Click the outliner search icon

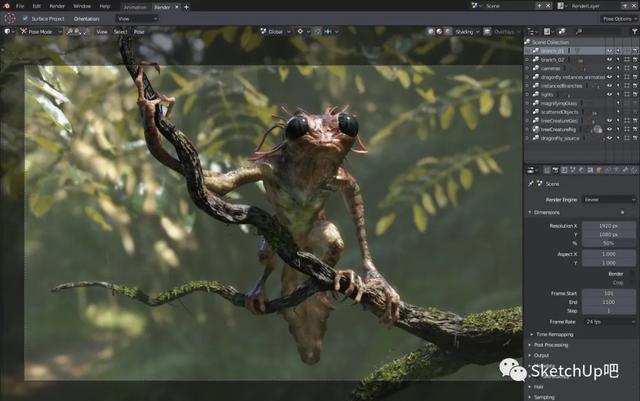click(x=579, y=31)
